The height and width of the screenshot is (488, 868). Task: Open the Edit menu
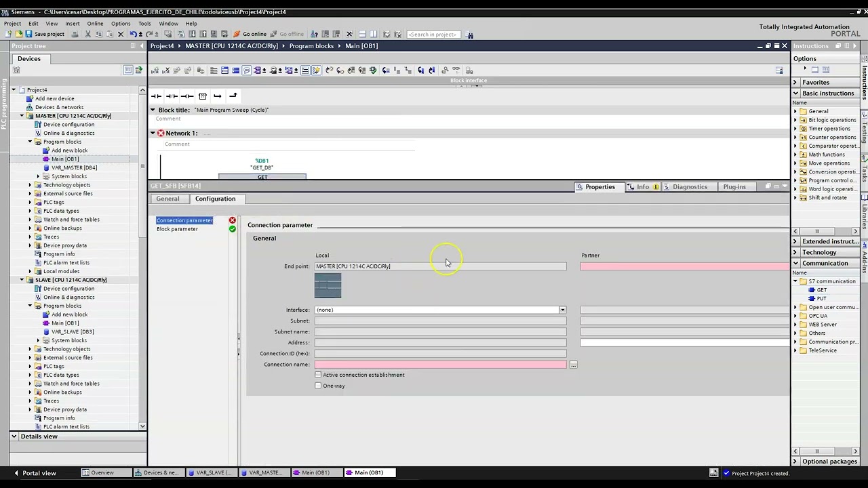[33, 24]
